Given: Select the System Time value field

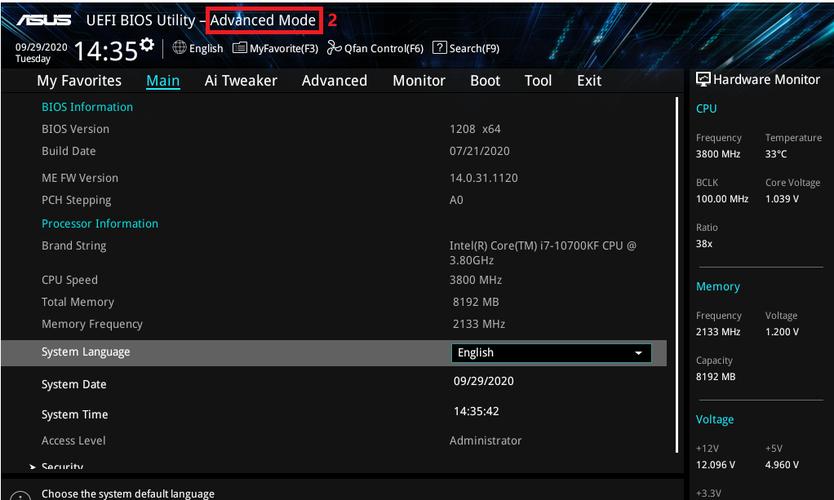Looking at the screenshot, I should [x=476, y=411].
